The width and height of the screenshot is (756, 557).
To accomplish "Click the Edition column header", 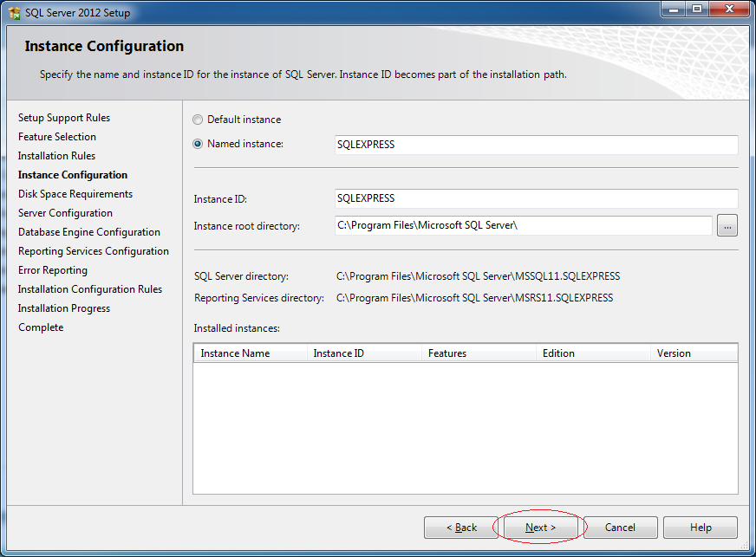I will 593,353.
